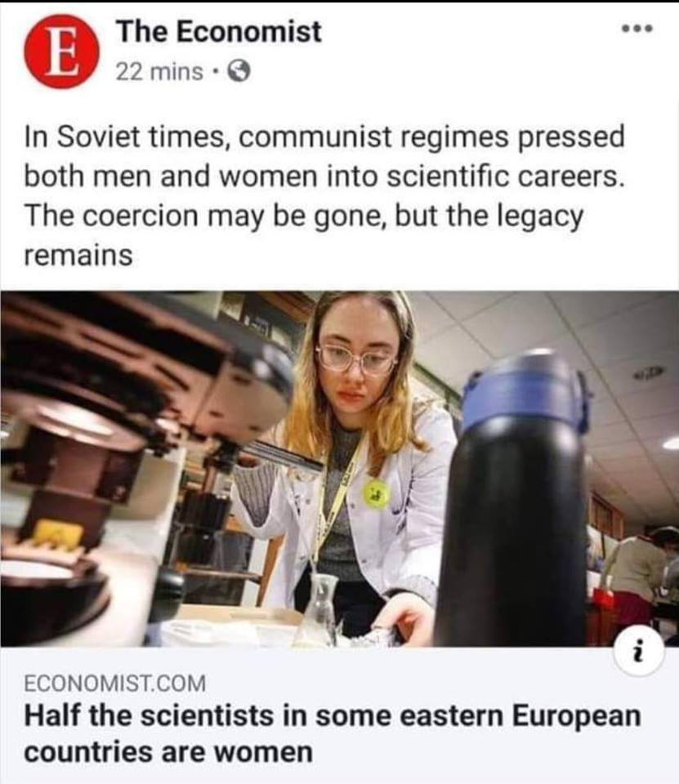Viewport: 679px width, 784px height.
Task: Open the "22 mins" post timestamp
Action: coord(159,73)
